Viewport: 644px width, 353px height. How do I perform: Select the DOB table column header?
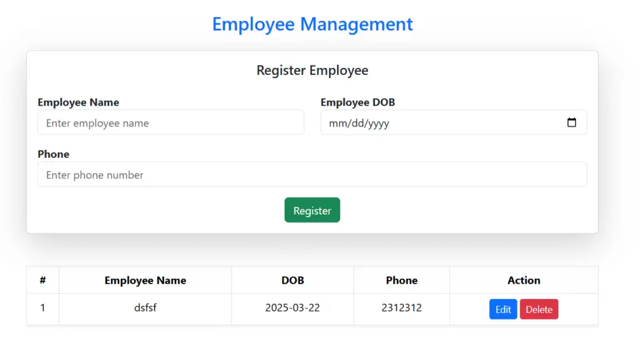tap(292, 280)
